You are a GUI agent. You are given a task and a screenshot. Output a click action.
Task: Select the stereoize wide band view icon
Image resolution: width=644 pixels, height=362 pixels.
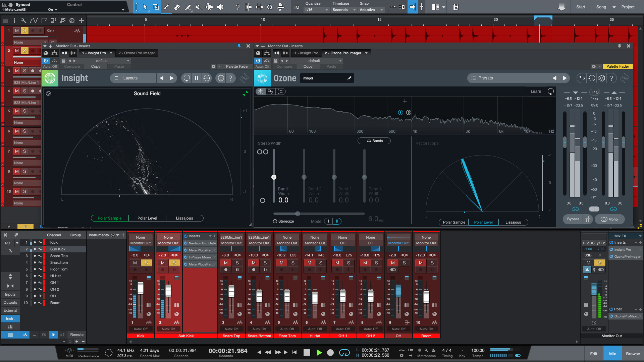281,92
